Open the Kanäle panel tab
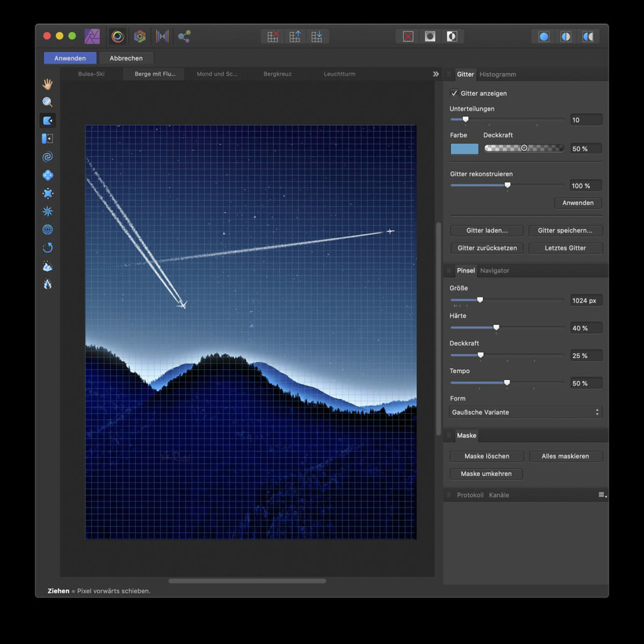 pos(499,495)
